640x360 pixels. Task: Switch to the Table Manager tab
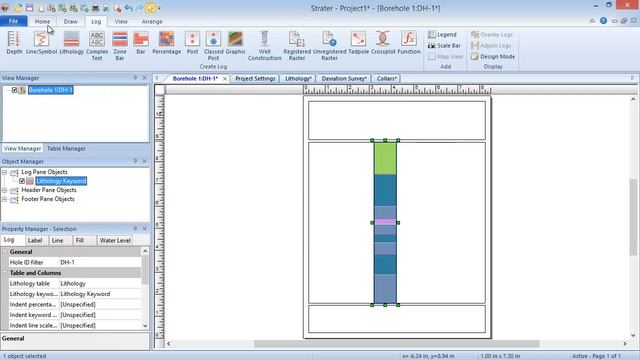[x=66, y=149]
